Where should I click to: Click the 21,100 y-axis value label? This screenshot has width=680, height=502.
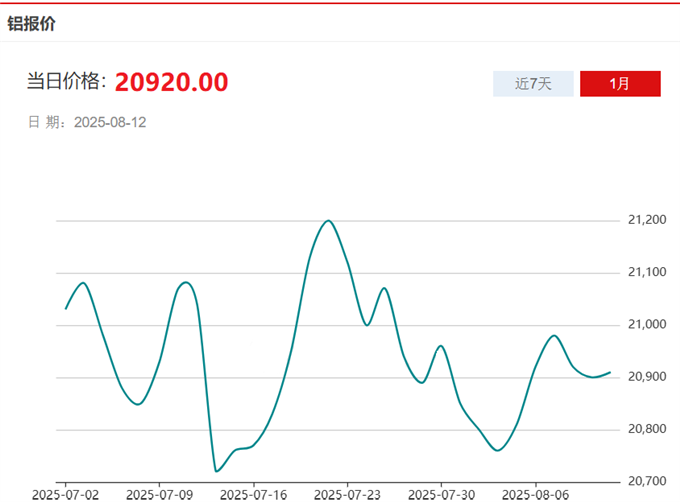tap(646, 272)
